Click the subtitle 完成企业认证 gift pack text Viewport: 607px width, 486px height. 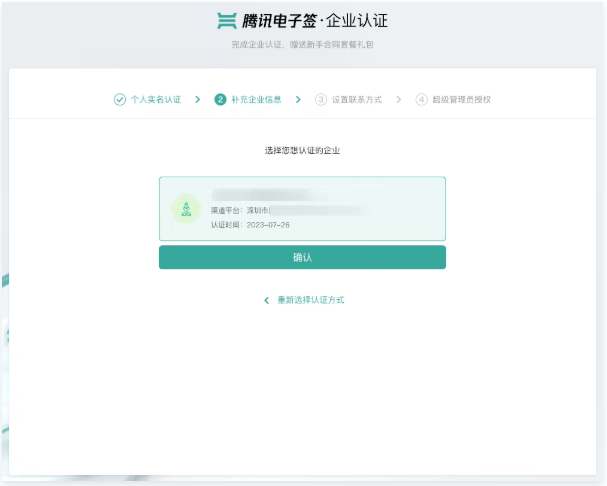[x=302, y=45]
